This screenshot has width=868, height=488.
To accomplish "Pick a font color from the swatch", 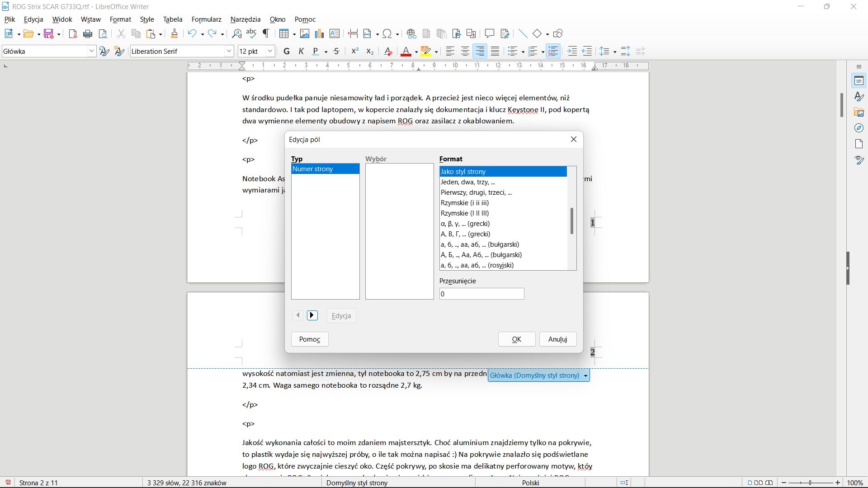I will coord(406,51).
